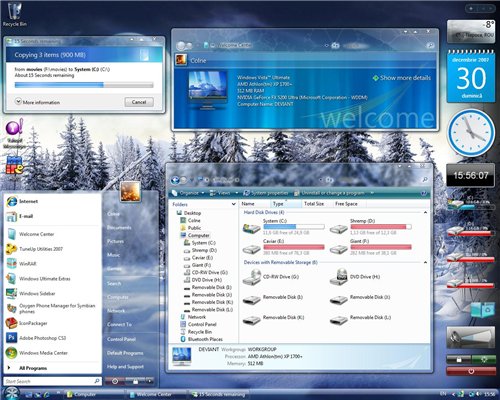Expand More information in copy dialog

point(38,102)
